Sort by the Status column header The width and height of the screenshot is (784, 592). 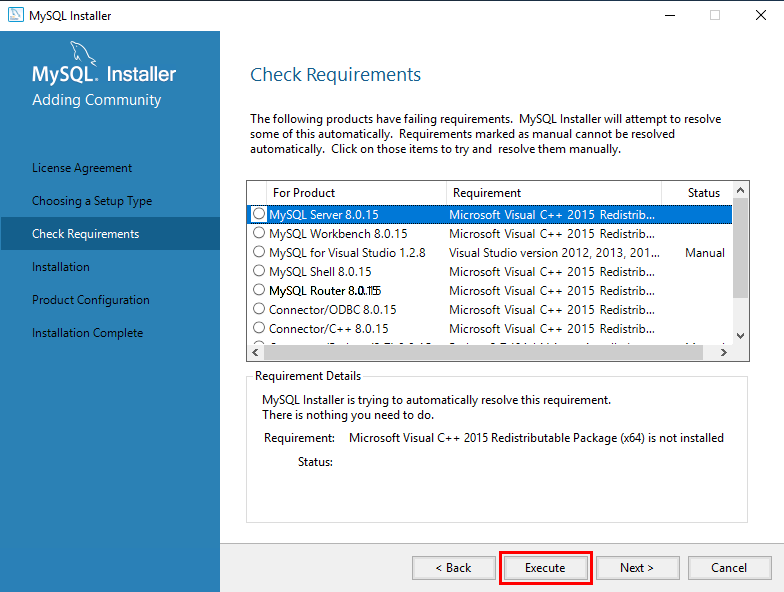(x=697, y=193)
